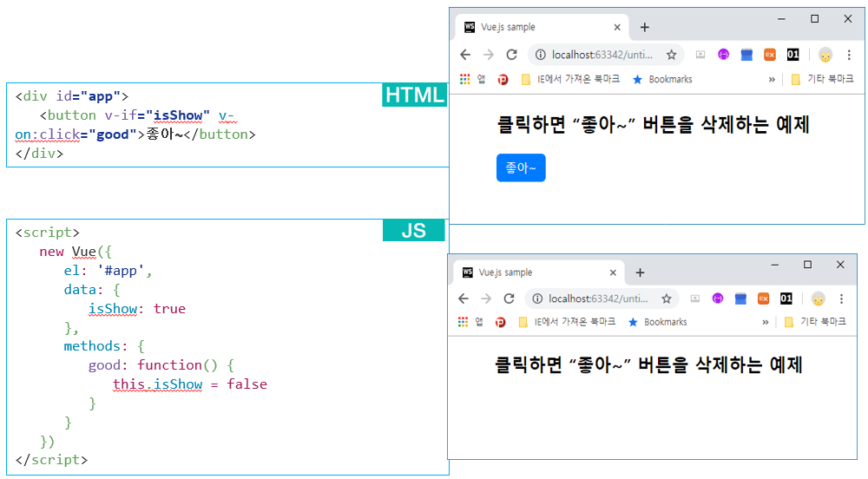Open IE에서 가져온 북마크 folder in bottom browser
868x479 pixels.
(568, 322)
